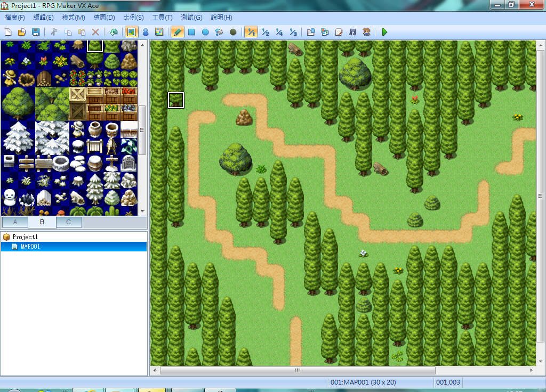Image resolution: width=546 pixels, height=392 pixels.
Task: Open Sound Test music note icon
Action: tap(352, 32)
